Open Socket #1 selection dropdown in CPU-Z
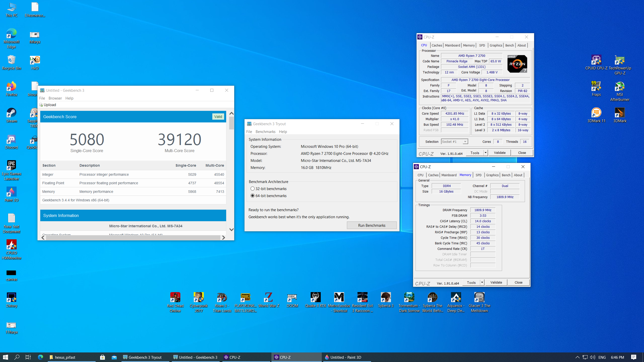This screenshot has width=644, height=362. [x=454, y=142]
